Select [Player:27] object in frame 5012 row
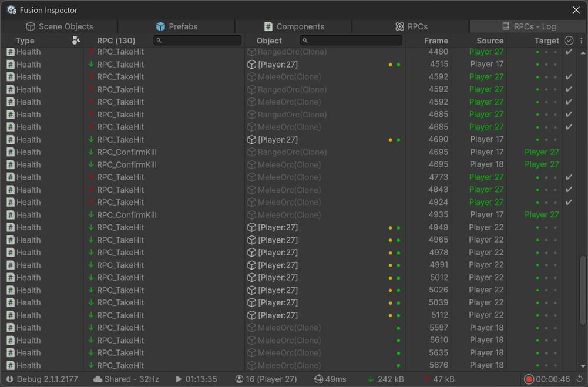This screenshot has width=588, height=387. 278,278
